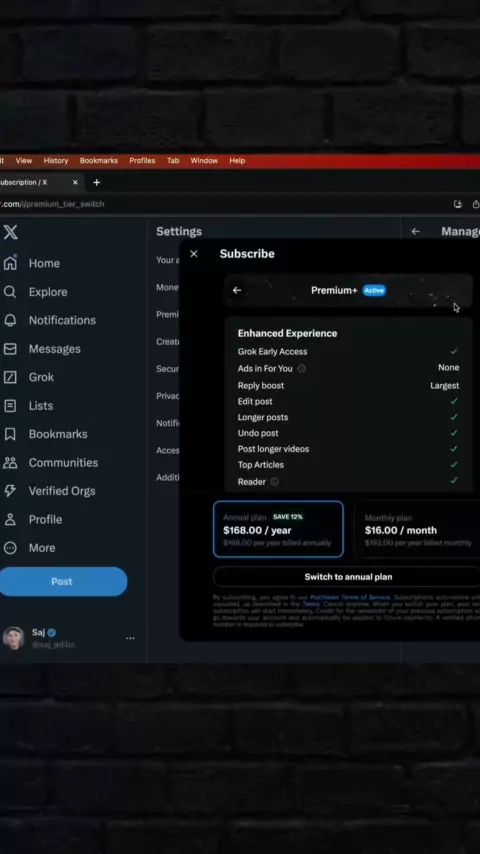Click the X logo in sidebar

[x=10, y=232]
